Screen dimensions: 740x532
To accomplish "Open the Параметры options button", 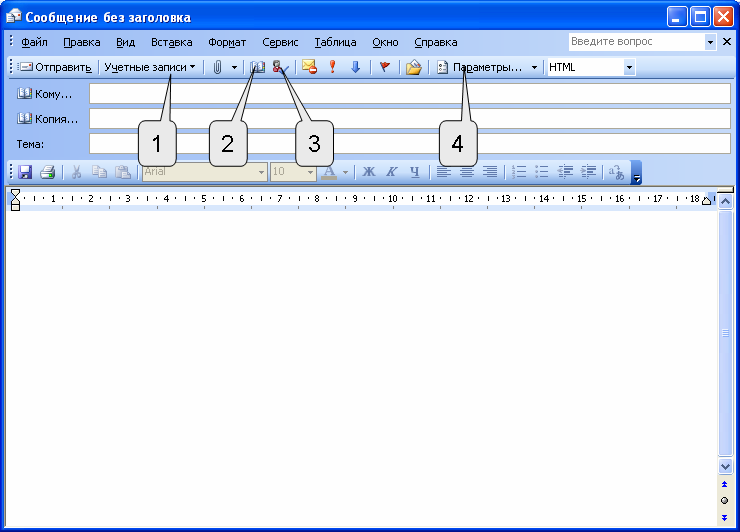I will pos(480,68).
